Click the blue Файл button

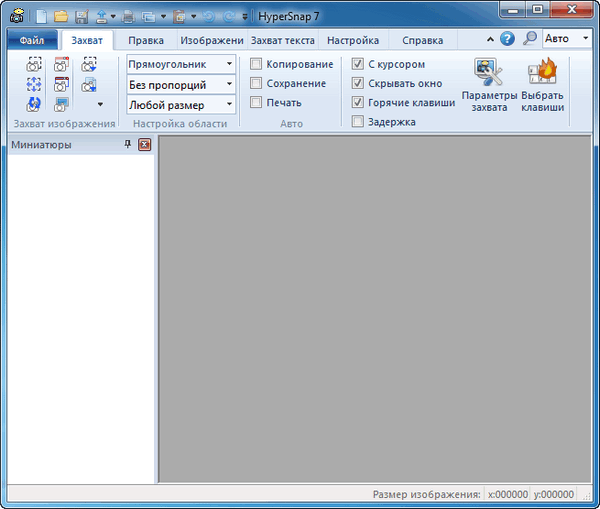tap(30, 41)
